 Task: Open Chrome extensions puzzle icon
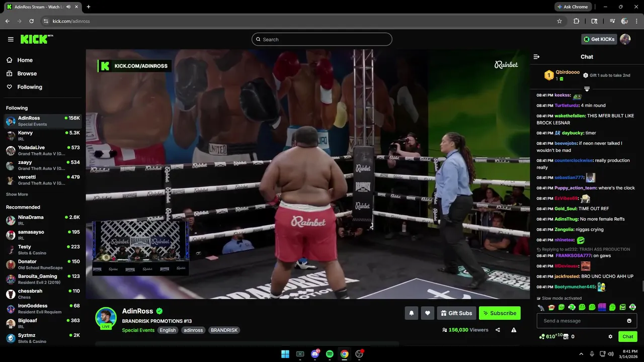point(577,21)
